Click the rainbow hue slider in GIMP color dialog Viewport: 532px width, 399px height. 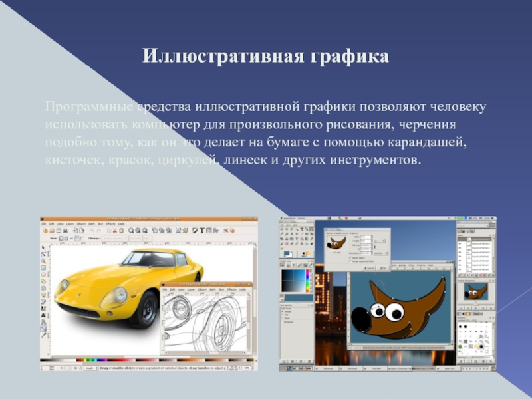pyautogui.click(x=308, y=281)
